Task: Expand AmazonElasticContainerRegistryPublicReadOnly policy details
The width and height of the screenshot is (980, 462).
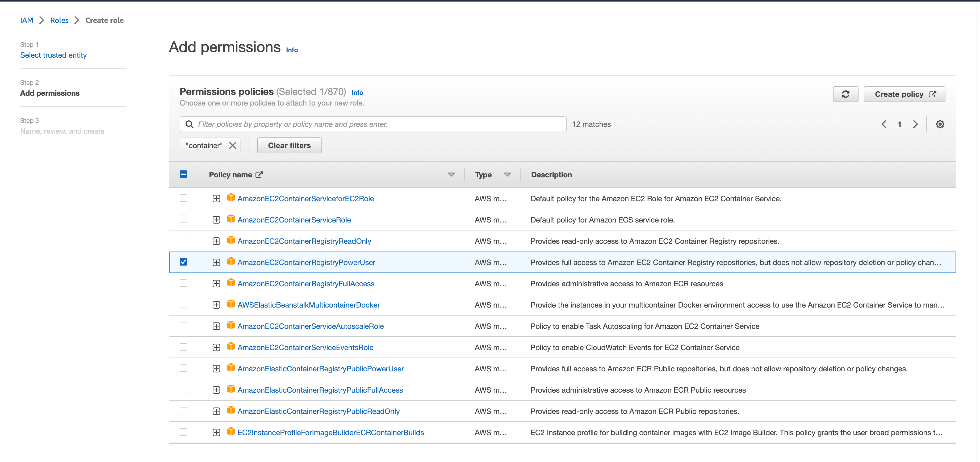Action: (x=216, y=411)
